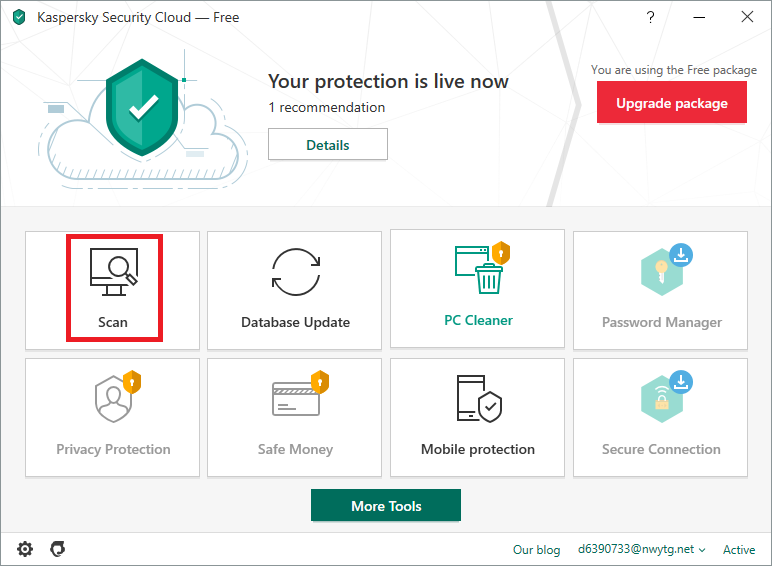Click the download badge on Secure Connection
The image size is (772, 566).
coord(681,382)
